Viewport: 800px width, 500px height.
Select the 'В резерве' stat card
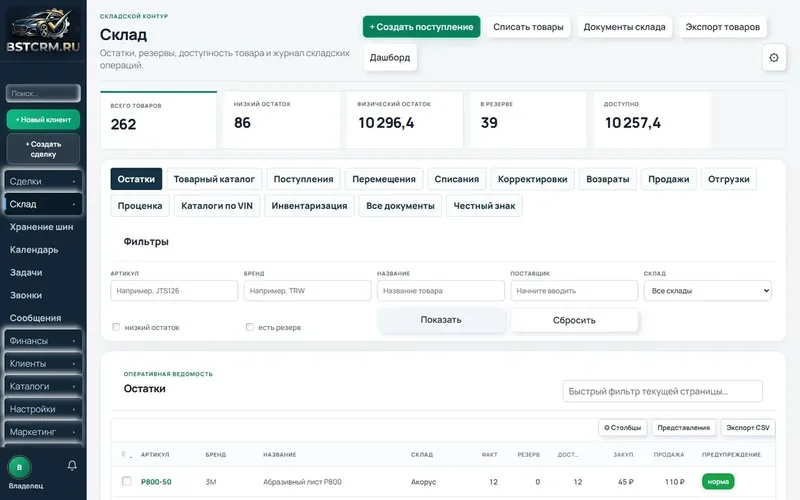pos(528,120)
